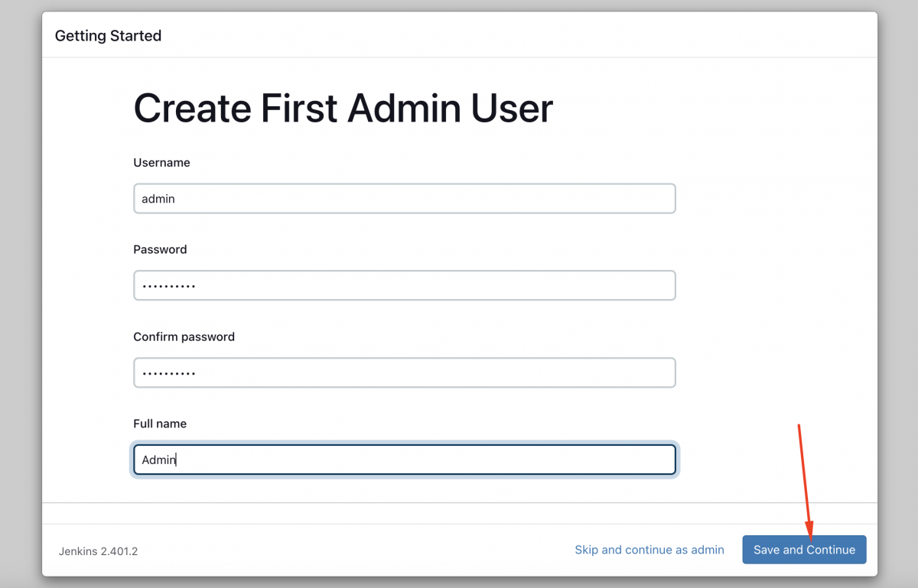The width and height of the screenshot is (918, 588).
Task: Click the Getting Started dialog title
Action: point(108,36)
